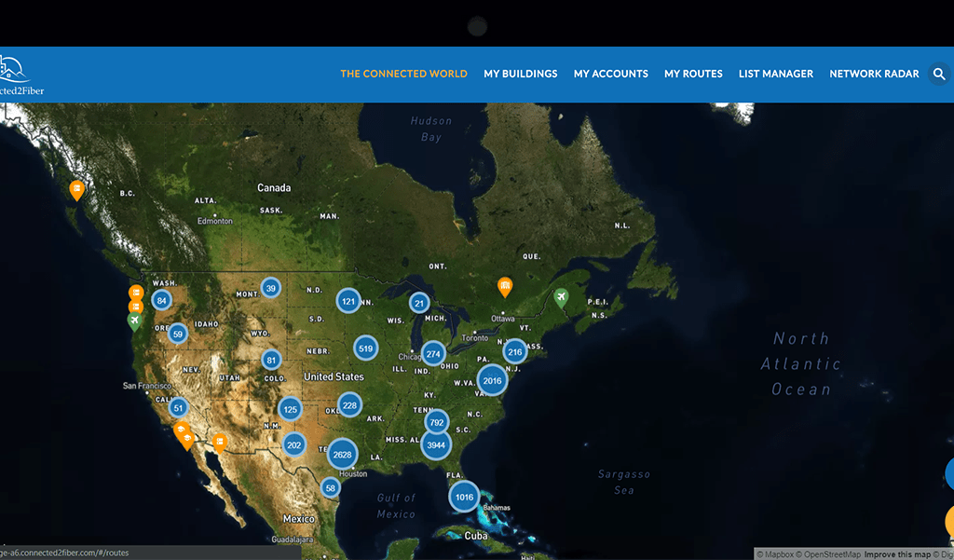
Task: Click the 274 cluster near Chicago
Action: click(433, 353)
